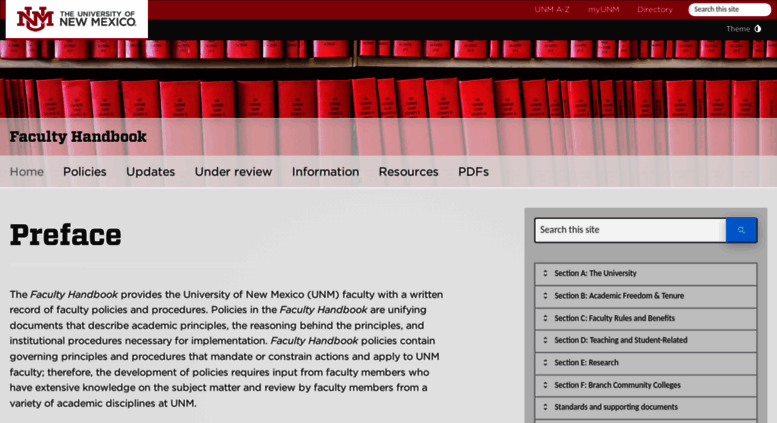777x423 pixels.
Task: Open the UNM A-Z link
Action: pyautogui.click(x=552, y=9)
